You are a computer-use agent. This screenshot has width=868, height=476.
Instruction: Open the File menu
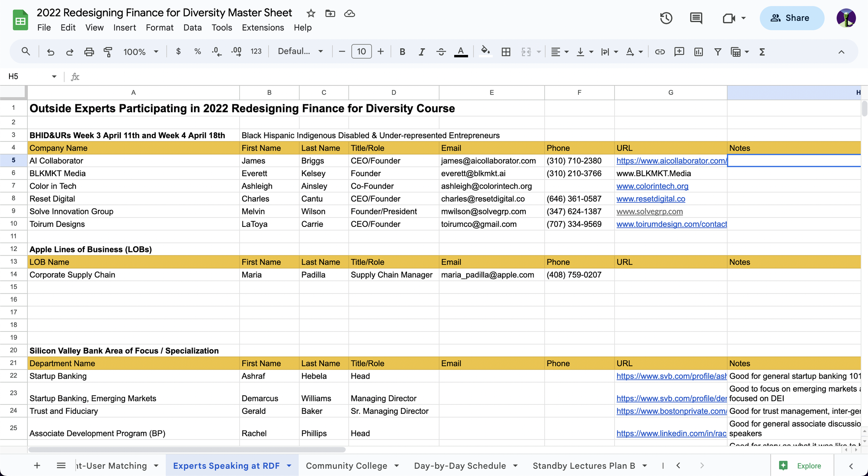[44, 27]
